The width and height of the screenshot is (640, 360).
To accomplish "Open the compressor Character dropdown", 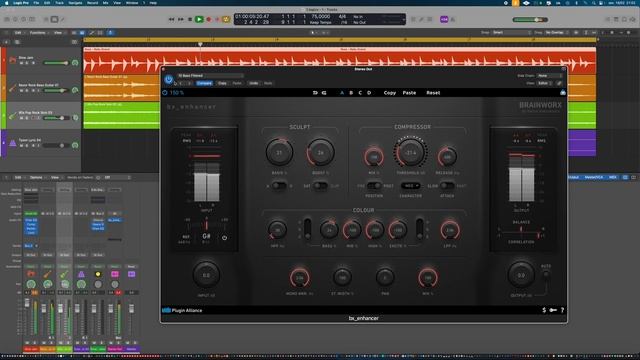I will (410, 186).
